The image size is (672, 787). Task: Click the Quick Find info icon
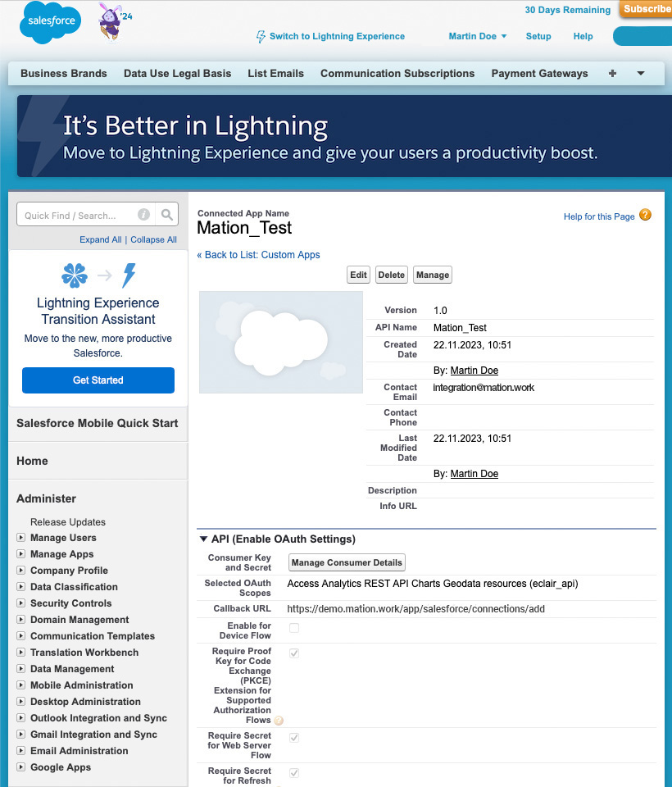coord(143,215)
